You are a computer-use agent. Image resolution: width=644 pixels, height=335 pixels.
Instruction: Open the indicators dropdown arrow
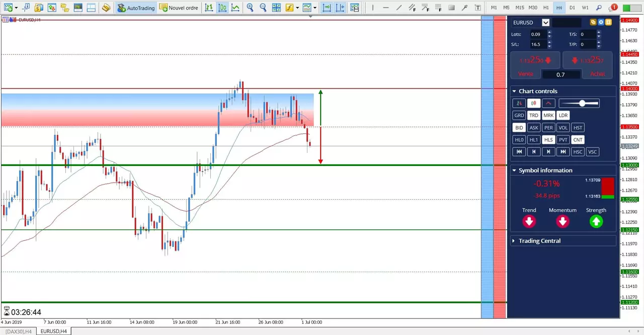click(x=297, y=8)
